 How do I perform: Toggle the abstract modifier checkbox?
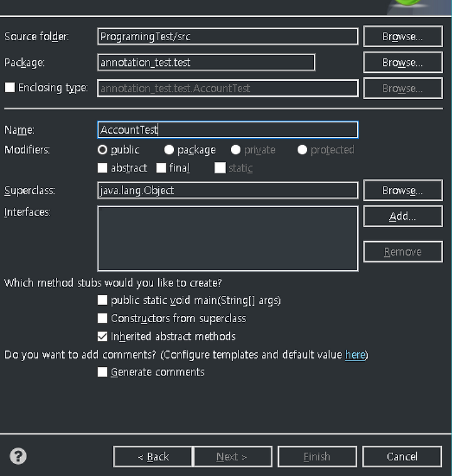(102, 168)
